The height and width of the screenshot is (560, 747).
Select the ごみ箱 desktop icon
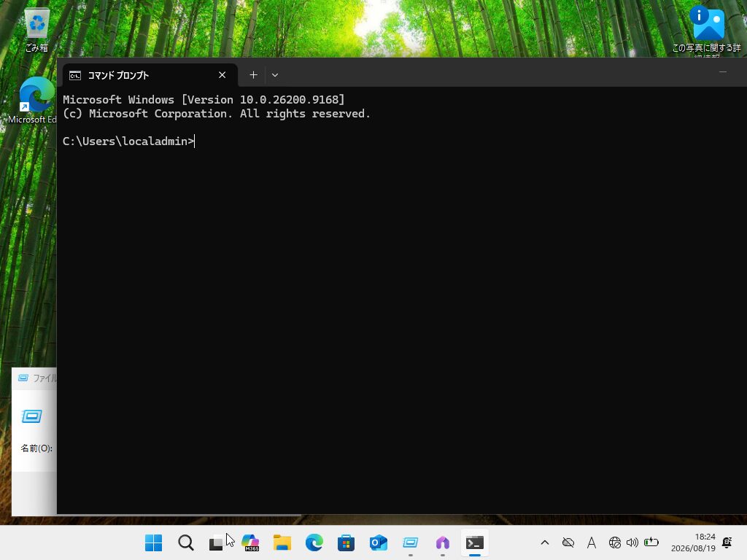coord(36,29)
